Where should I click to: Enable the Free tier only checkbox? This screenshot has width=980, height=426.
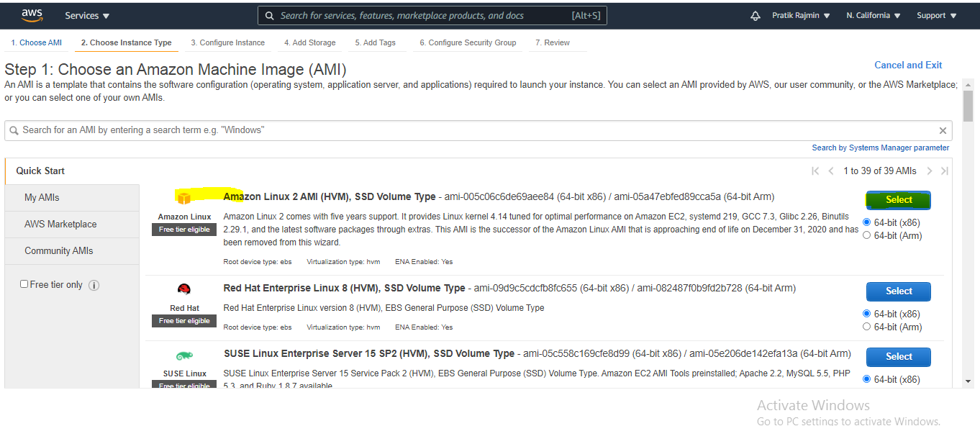pyautogui.click(x=24, y=284)
